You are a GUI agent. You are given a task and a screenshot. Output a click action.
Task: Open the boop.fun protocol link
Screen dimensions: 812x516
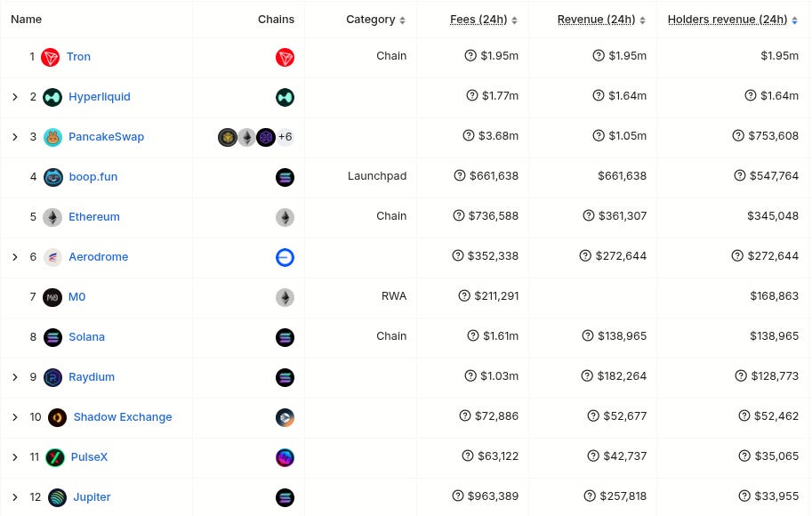click(x=93, y=177)
